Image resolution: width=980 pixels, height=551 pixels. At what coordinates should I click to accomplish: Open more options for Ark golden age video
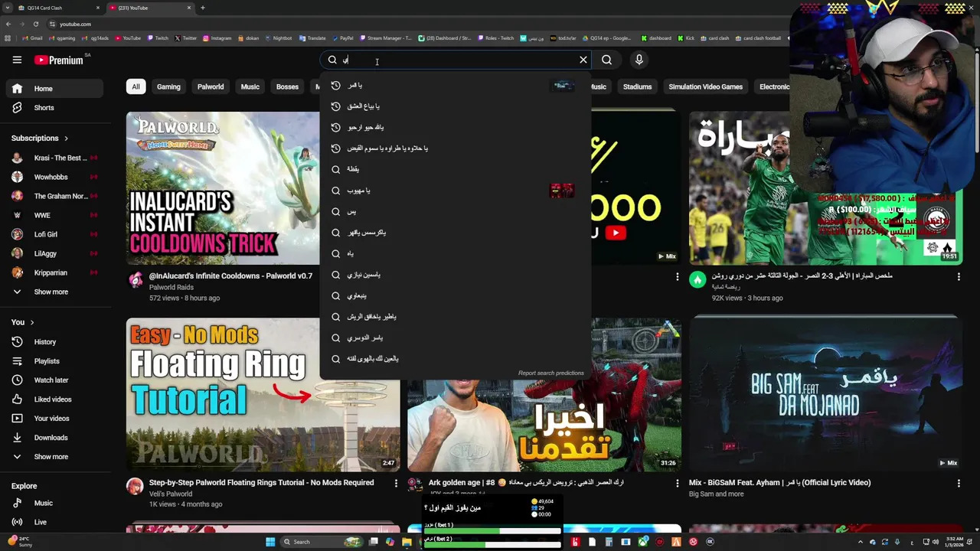[x=677, y=484]
